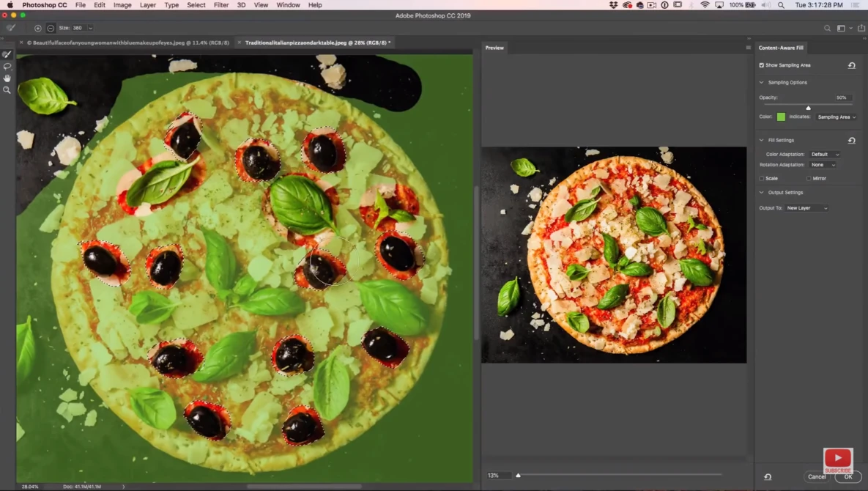Select the Zoom tool in left toolbar
Screen dimensions: 868x491
(7, 89)
